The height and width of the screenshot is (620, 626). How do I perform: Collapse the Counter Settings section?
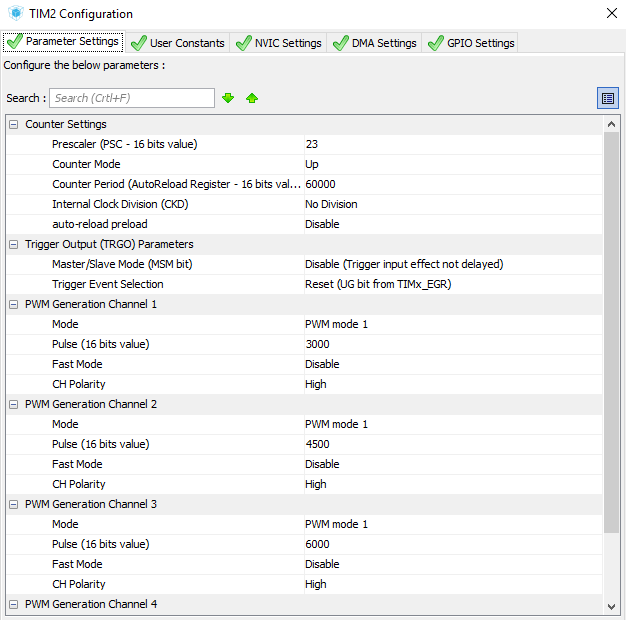point(13,124)
